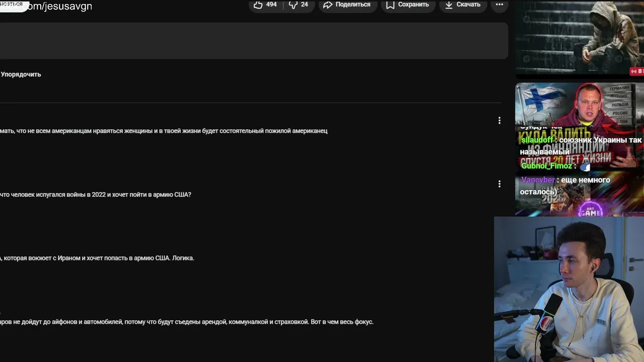Like the video with 494 likes

coord(266,5)
